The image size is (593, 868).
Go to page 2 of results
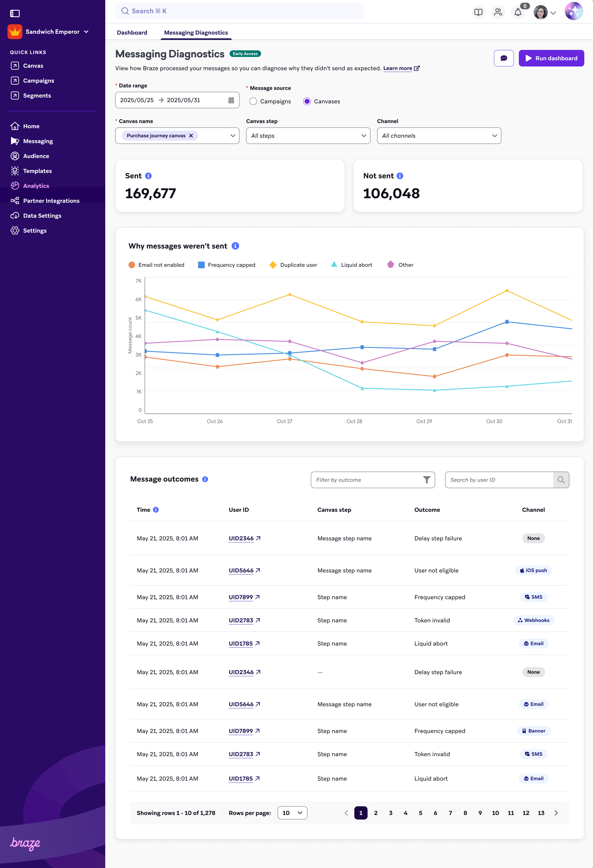click(375, 813)
